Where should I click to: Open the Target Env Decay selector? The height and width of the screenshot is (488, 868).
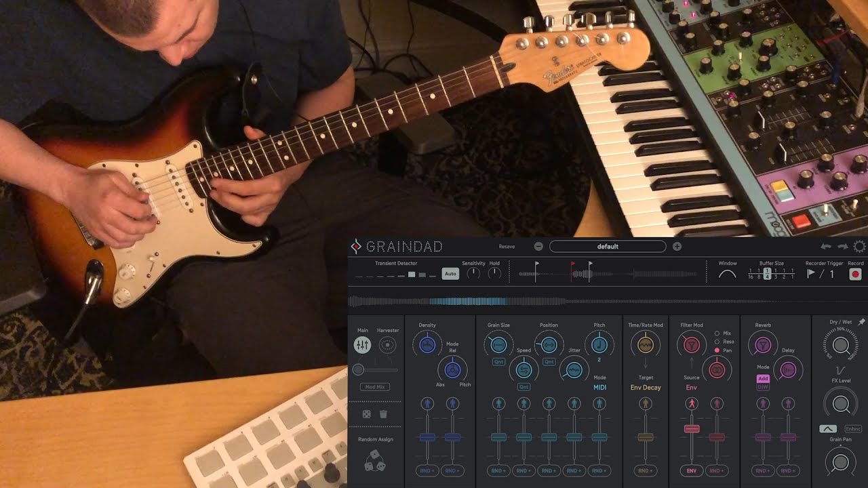tap(646, 388)
